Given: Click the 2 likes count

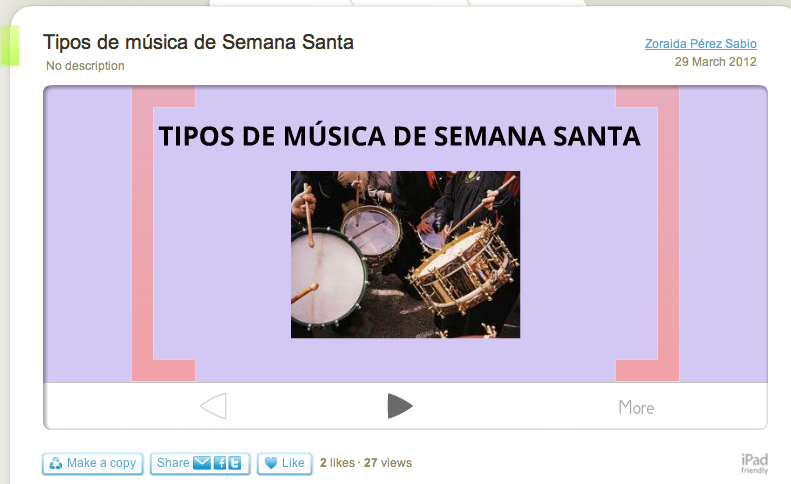Looking at the screenshot, I should (337, 463).
